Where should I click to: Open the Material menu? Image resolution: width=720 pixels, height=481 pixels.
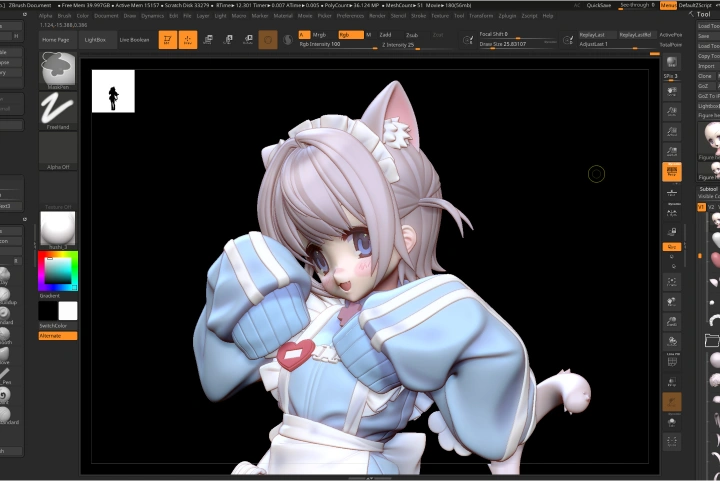point(283,16)
